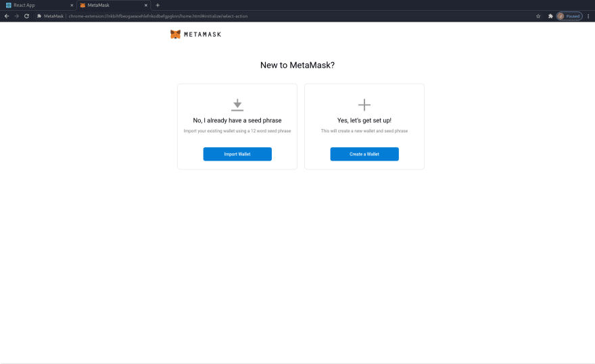Click the METAMASK wordmark text
595x364 pixels.
pos(202,34)
